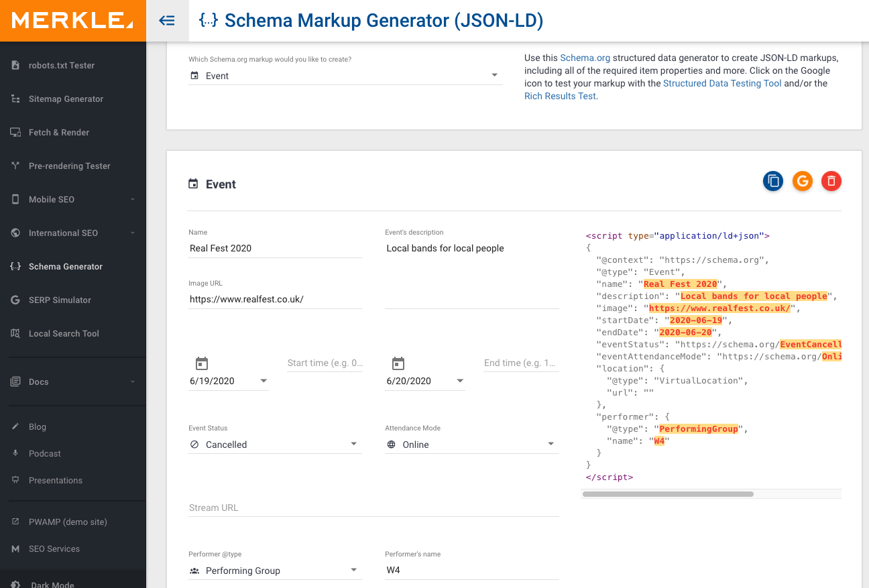Open the start date calendar icon
The height and width of the screenshot is (588, 869).
[x=202, y=363]
